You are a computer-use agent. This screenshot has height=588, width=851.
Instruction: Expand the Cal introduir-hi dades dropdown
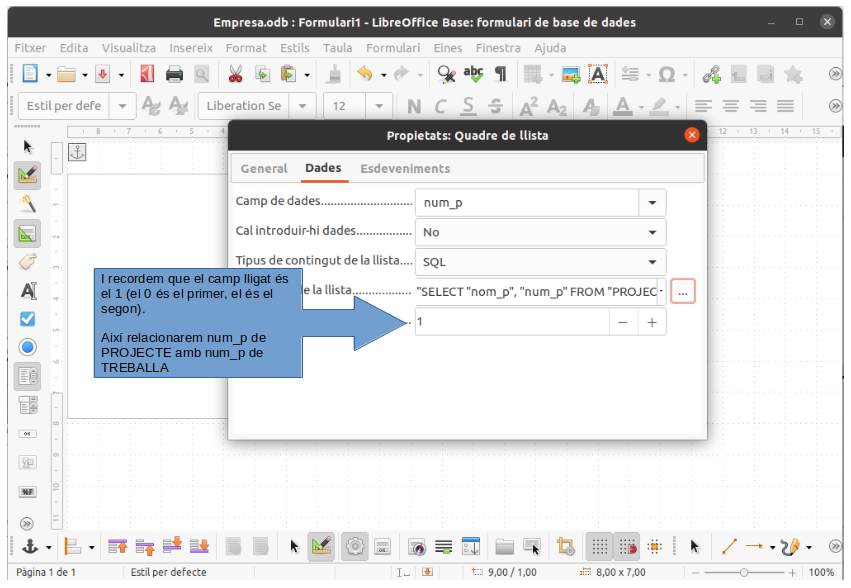(652, 232)
